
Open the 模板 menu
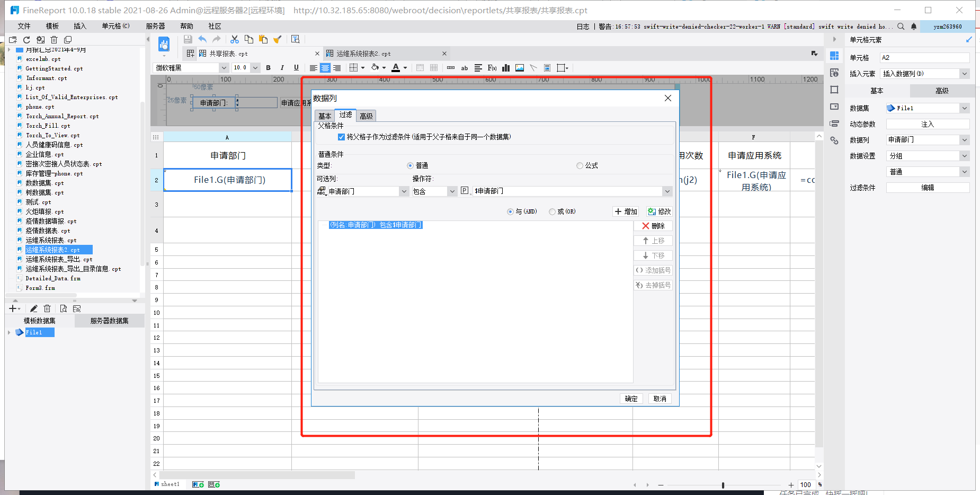[x=52, y=26]
